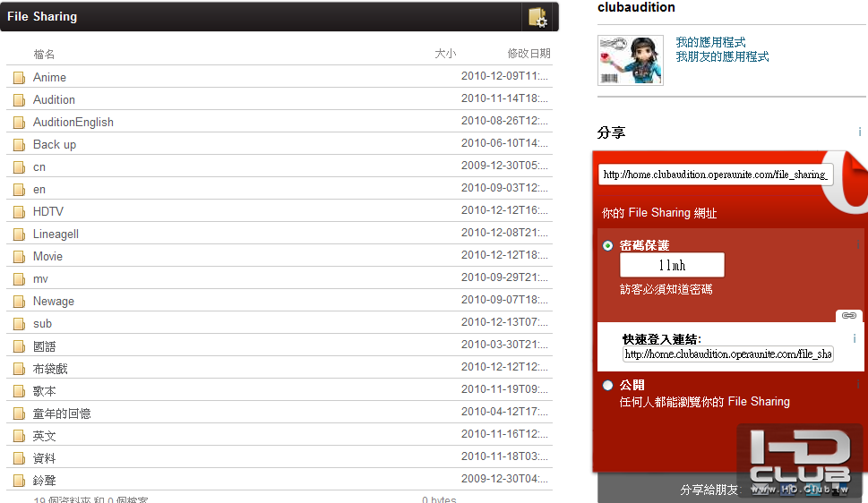Open 我朋友的應用程式 link
This screenshot has height=503, width=868.
pyautogui.click(x=722, y=56)
